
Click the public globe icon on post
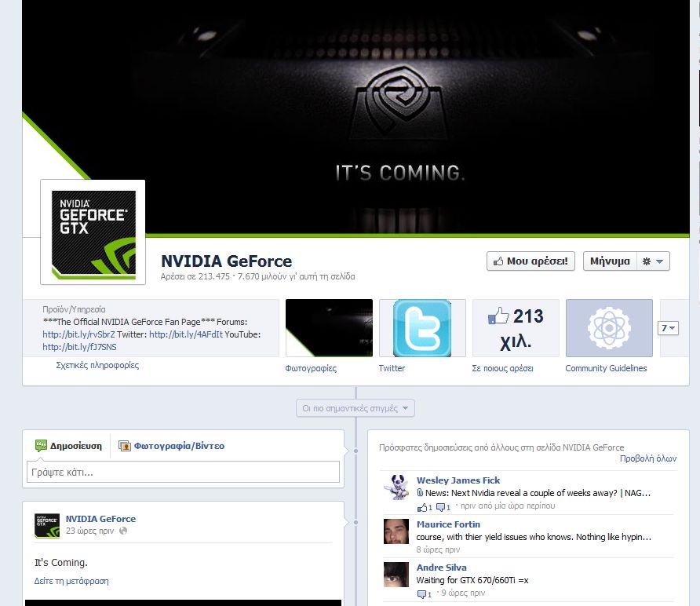[x=123, y=531]
